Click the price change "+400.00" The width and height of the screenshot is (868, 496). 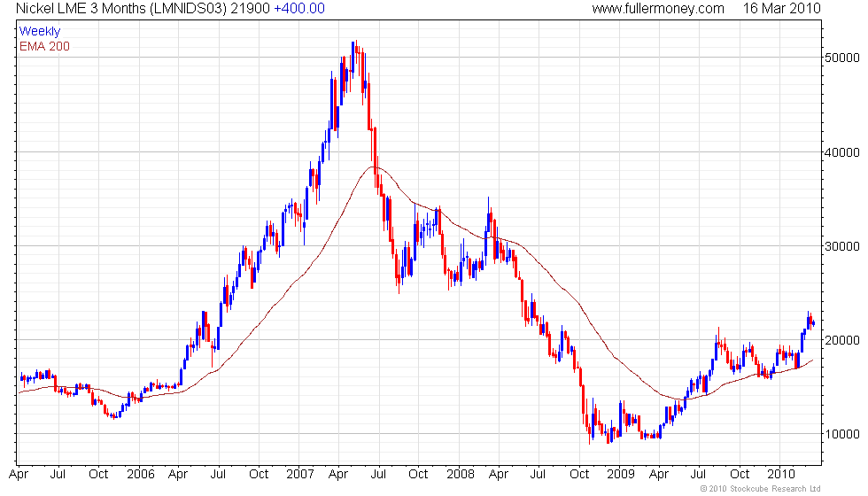(x=299, y=9)
